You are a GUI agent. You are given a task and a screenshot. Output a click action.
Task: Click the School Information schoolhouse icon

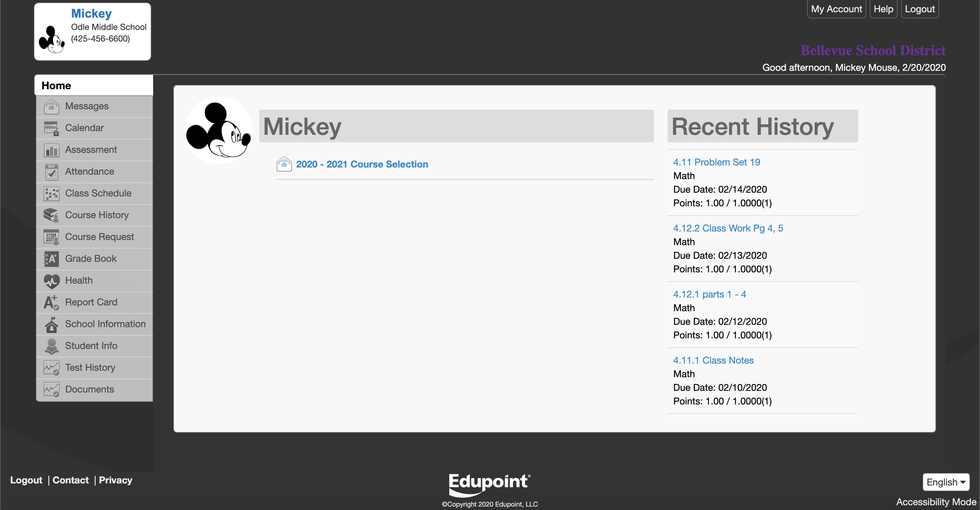click(x=51, y=324)
